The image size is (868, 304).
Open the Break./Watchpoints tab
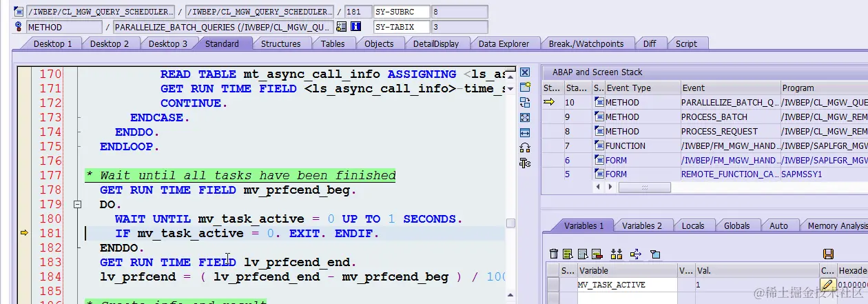point(586,43)
